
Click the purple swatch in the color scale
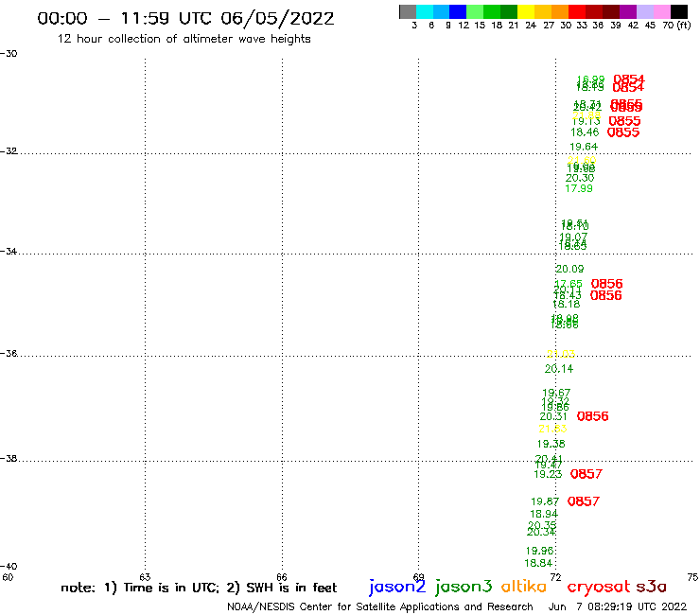628,11
